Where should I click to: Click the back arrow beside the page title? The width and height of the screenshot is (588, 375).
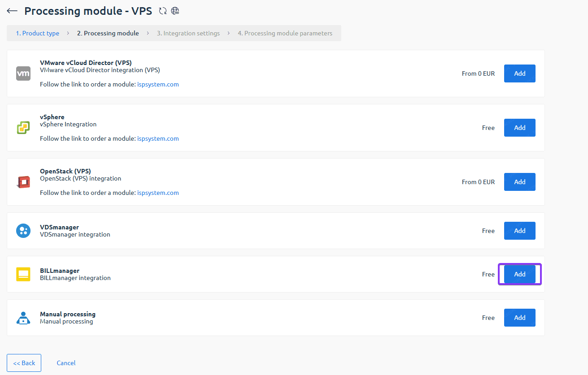click(12, 11)
